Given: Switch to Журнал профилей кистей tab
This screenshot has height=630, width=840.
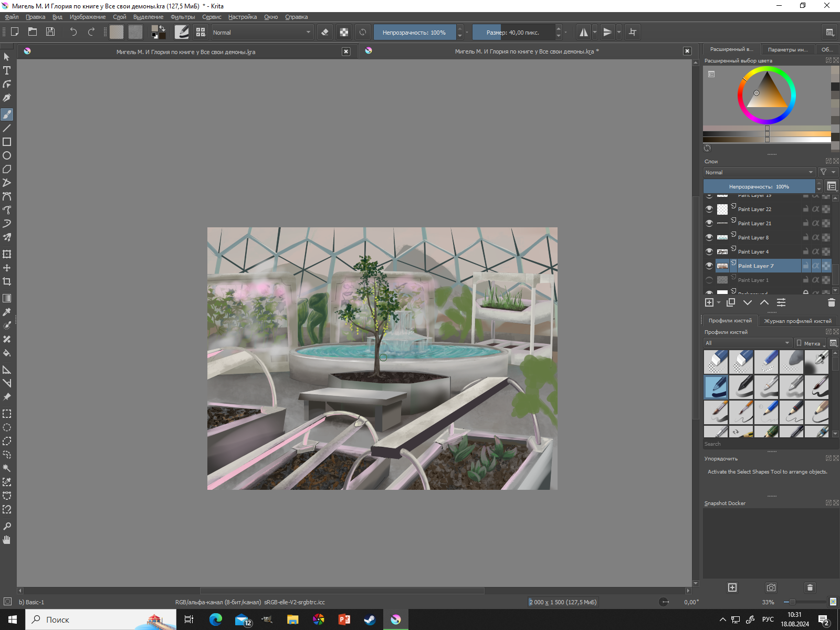Looking at the screenshot, I should tap(797, 321).
